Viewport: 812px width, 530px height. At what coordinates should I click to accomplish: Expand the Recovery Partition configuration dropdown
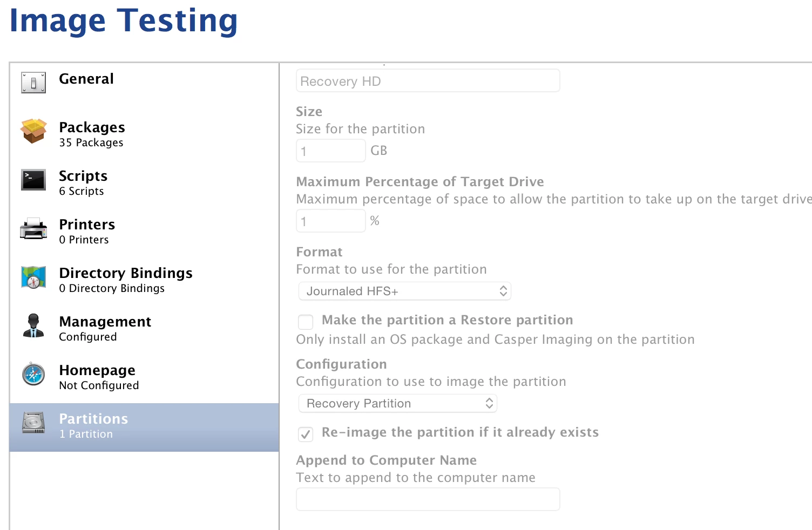(397, 404)
